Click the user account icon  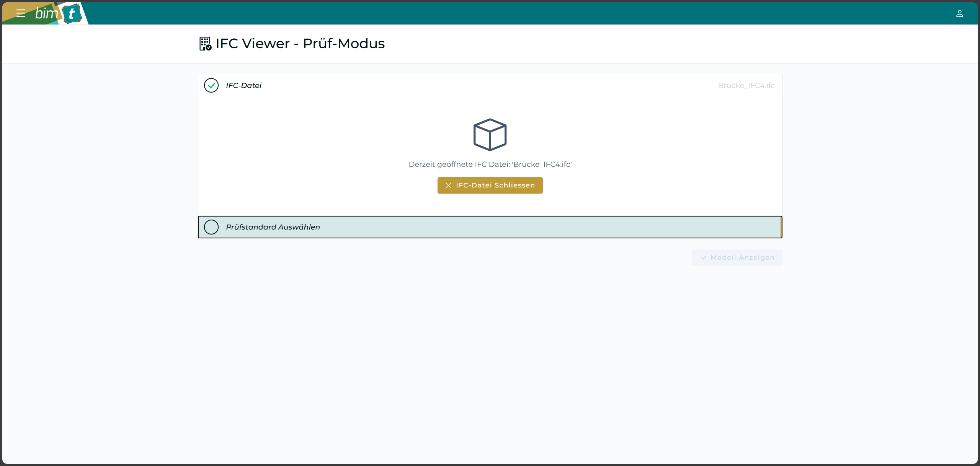pyautogui.click(x=959, y=13)
